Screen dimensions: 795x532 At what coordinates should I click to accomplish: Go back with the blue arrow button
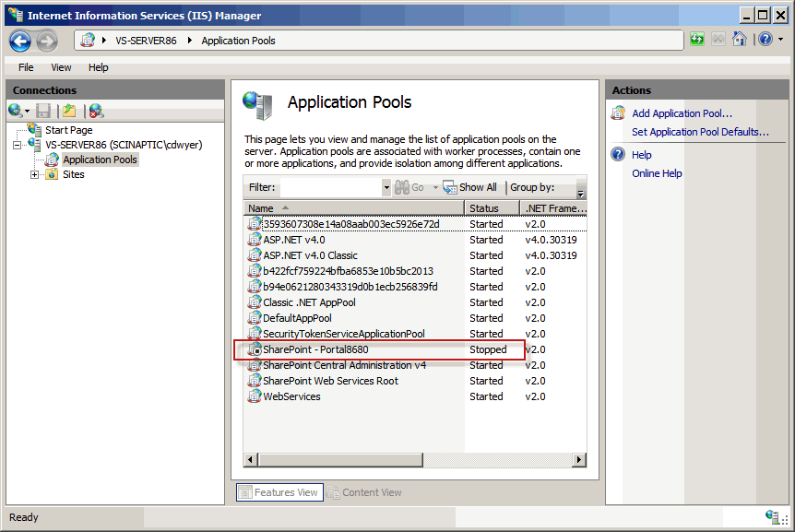coord(21,41)
